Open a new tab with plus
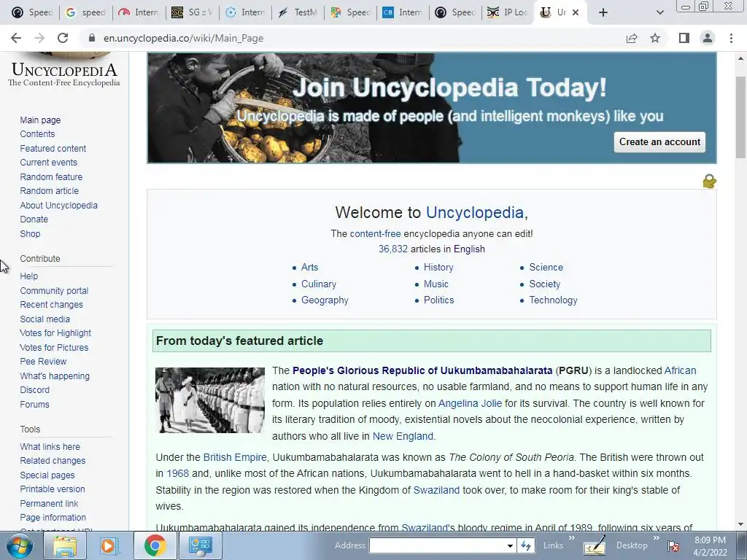 coord(603,12)
